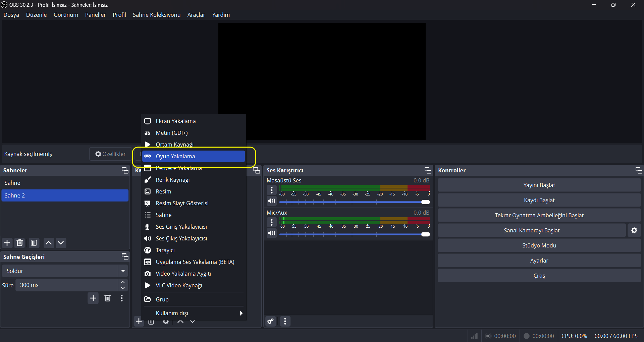Decrease Süre duration with down stepper
The height and width of the screenshot is (342, 644).
[x=123, y=288]
